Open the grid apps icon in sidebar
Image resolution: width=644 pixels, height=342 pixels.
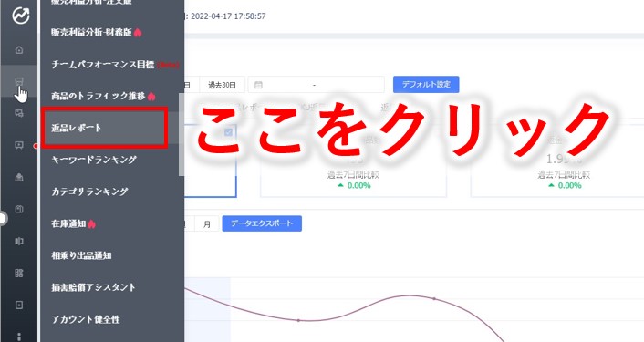point(19,273)
